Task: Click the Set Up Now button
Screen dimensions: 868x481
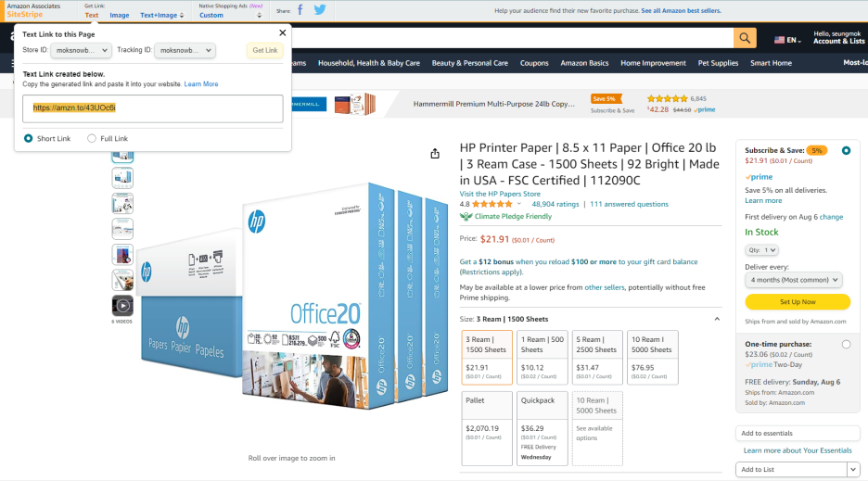Action: click(x=798, y=302)
